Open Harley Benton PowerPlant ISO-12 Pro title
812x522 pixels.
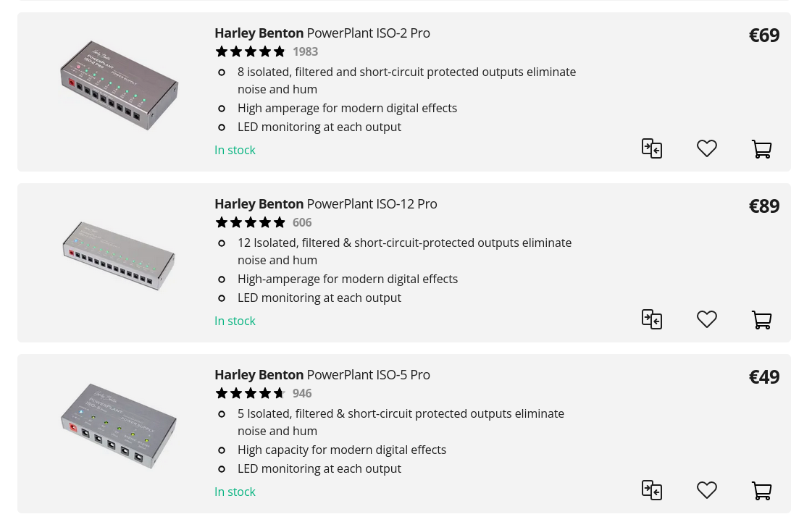326,204
